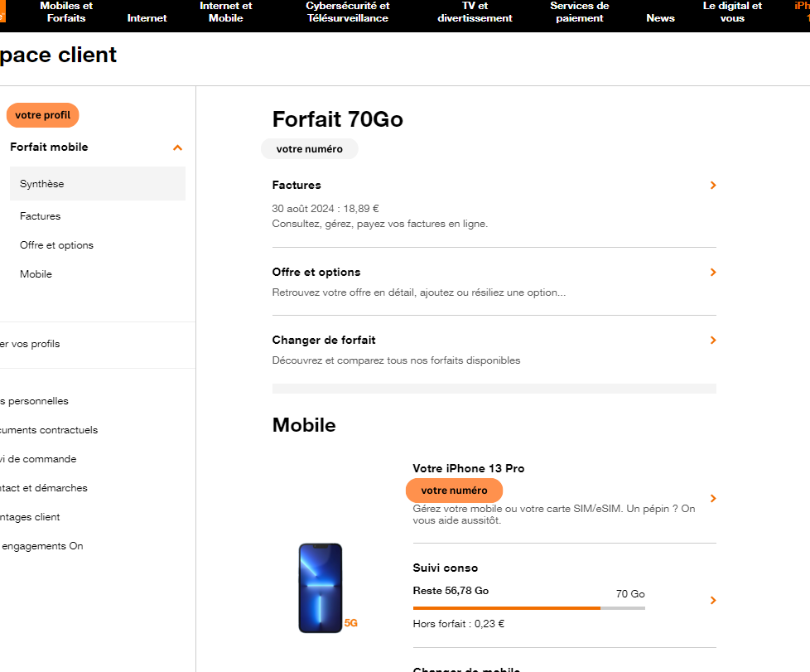Viewport: 810px width, 672px height.
Task: Click the iPhone 13 Pro image
Action: tap(320, 587)
